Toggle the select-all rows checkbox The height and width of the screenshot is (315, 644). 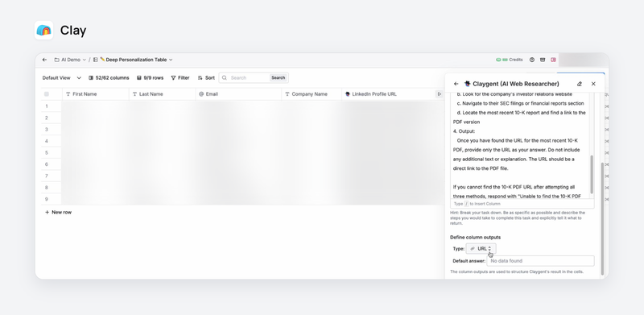coord(47,94)
